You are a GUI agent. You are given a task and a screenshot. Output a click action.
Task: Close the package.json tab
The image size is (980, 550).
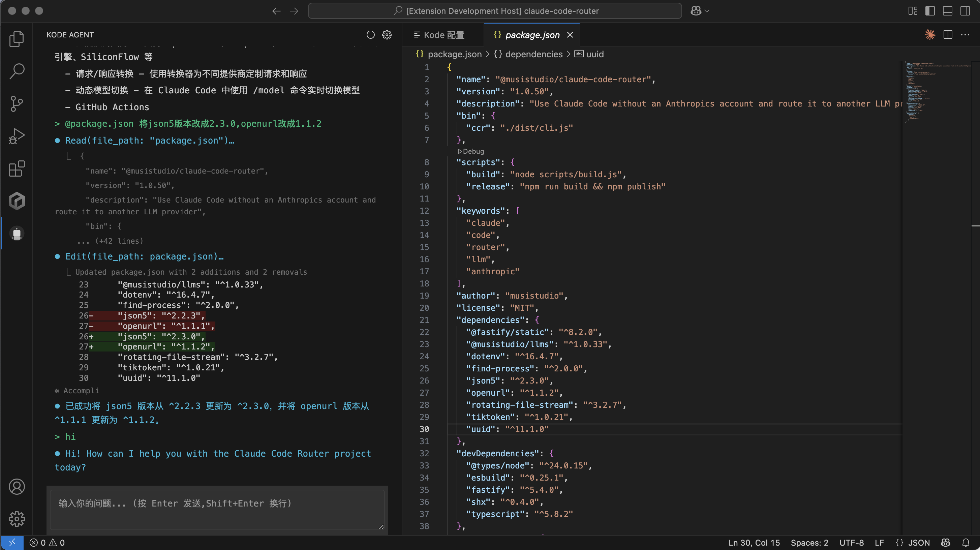(x=570, y=35)
